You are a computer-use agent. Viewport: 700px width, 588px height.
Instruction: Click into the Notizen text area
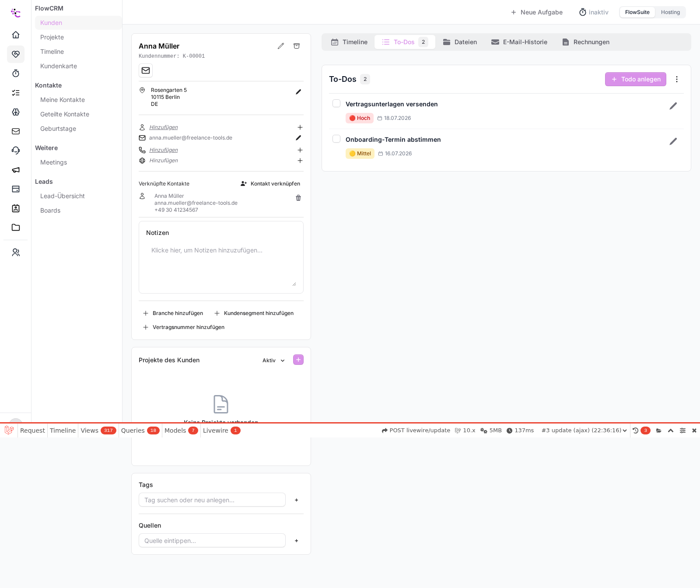coord(221,265)
